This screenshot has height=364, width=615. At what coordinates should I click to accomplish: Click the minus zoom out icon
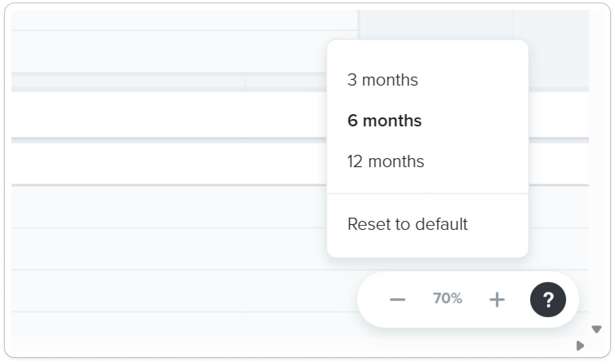[397, 300]
